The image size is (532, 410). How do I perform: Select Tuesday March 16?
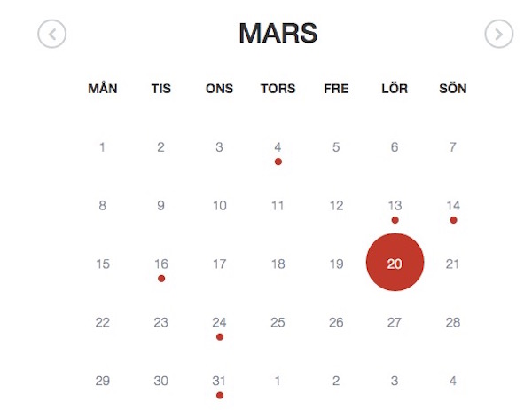[161, 264]
